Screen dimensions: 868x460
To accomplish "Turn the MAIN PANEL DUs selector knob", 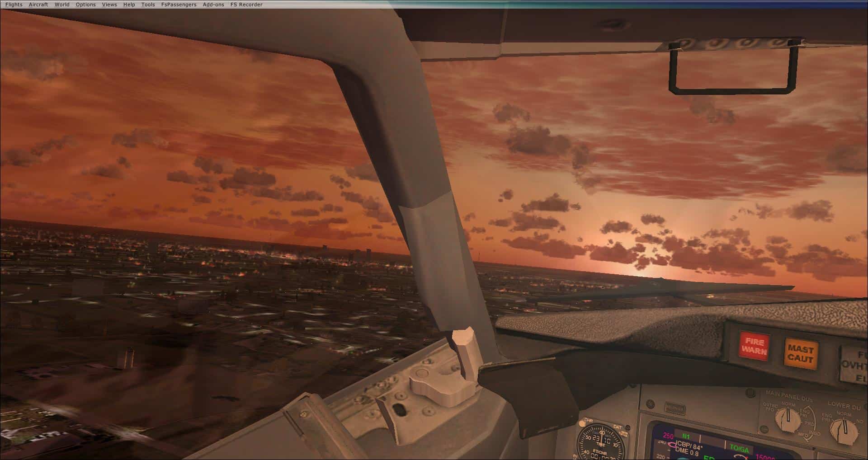I will coord(788,418).
